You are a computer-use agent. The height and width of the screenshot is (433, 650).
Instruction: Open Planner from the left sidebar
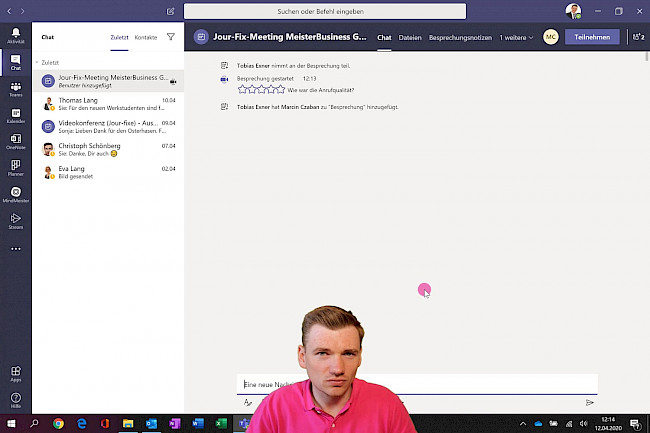point(15,166)
